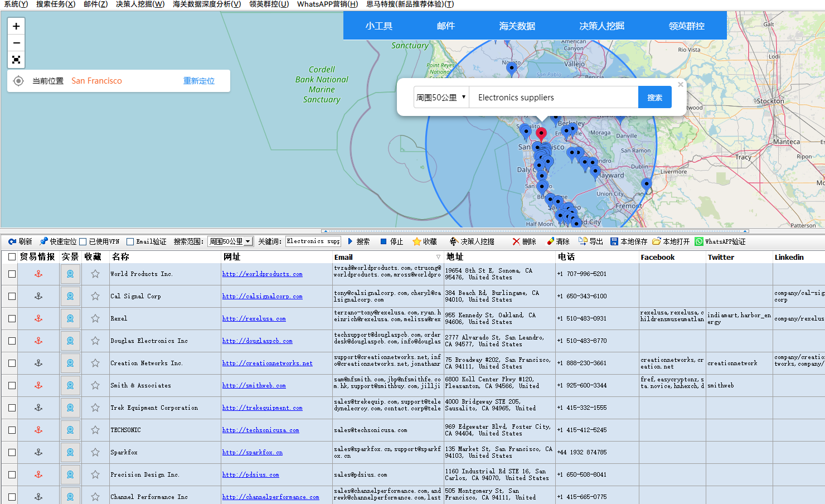Zoom out on the map
Image resolution: width=825 pixels, height=504 pixels.
click(16, 43)
